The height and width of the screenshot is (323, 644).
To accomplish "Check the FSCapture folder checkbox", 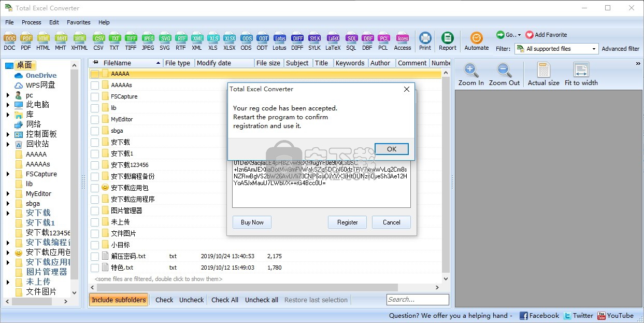I will 95,96.
